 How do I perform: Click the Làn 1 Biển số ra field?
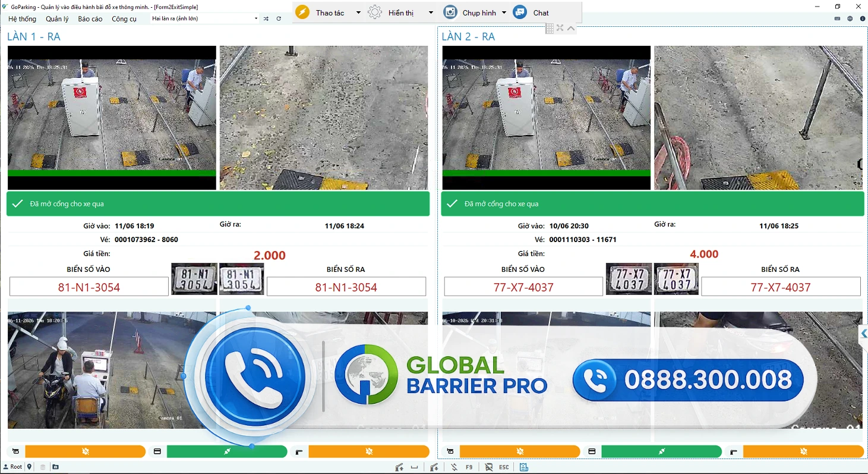pos(346,287)
